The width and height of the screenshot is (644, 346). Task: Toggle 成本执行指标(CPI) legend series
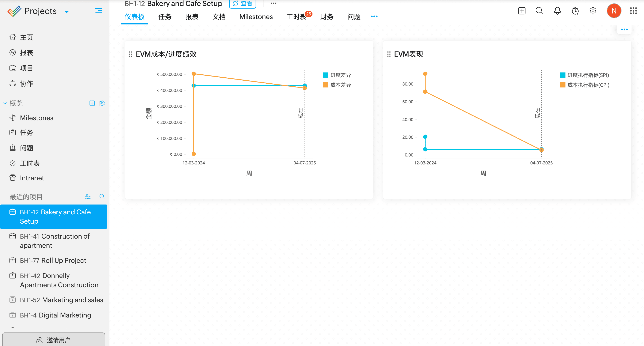click(x=585, y=85)
